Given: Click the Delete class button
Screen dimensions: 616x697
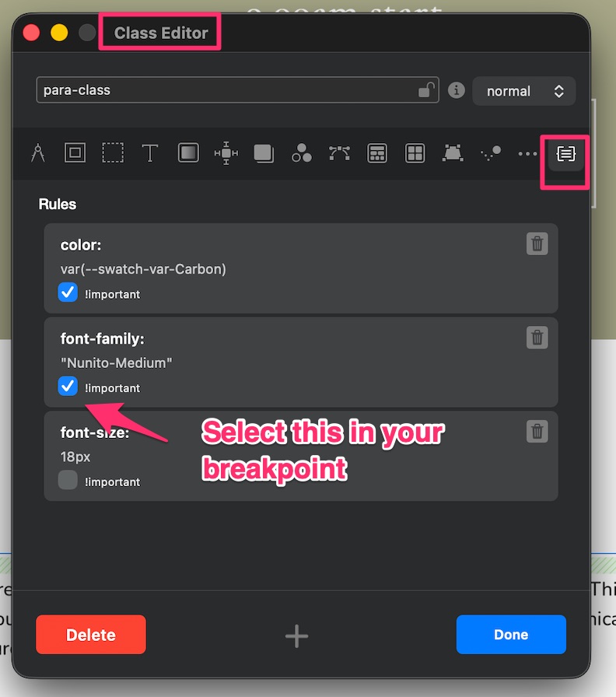Looking at the screenshot, I should coord(91,635).
